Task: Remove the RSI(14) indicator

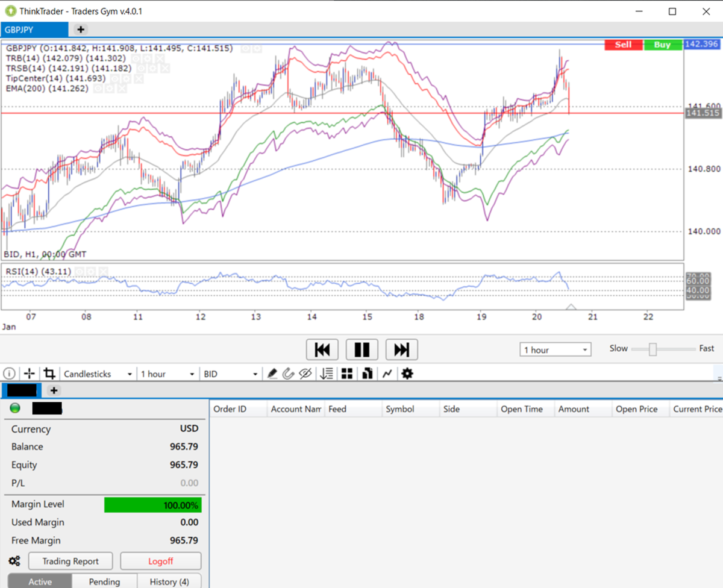Action: [104, 272]
